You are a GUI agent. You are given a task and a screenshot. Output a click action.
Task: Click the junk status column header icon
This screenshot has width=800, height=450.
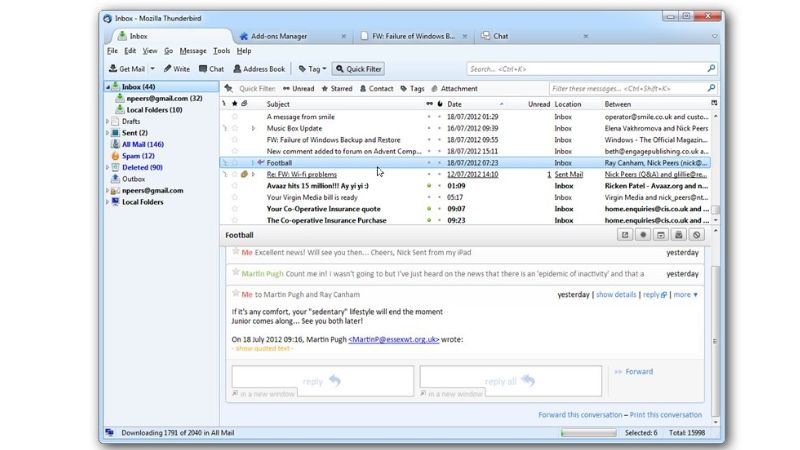(440, 104)
